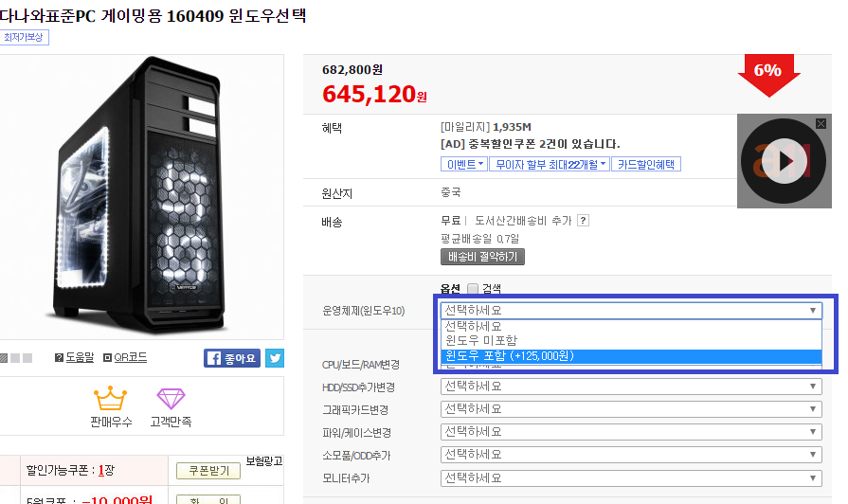Image resolution: width=848 pixels, height=504 pixels.
Task: Share the product via the Twitter icon
Action: click(275, 358)
